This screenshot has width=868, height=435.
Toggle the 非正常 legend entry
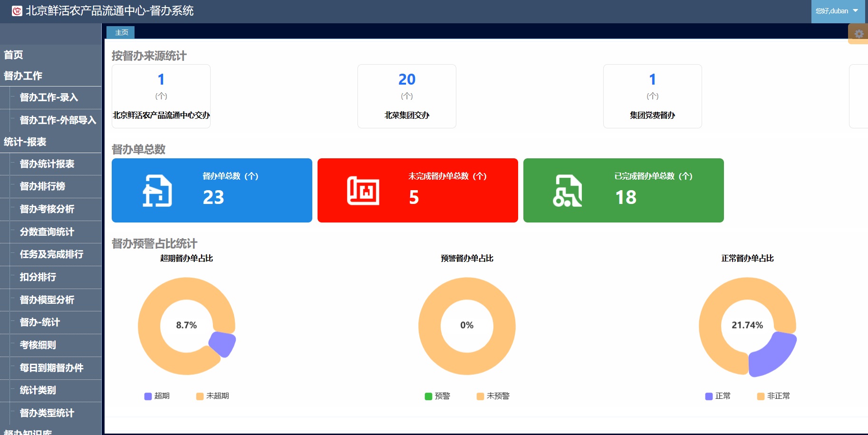point(773,396)
